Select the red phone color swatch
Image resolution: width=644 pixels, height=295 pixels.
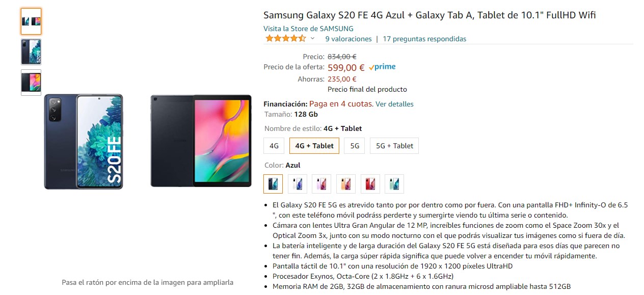(370, 184)
